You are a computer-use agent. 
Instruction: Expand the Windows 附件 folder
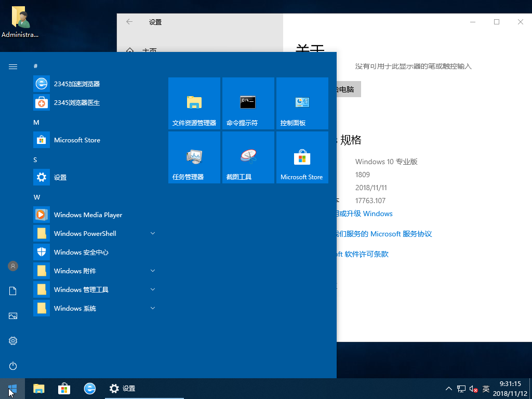pos(153,271)
